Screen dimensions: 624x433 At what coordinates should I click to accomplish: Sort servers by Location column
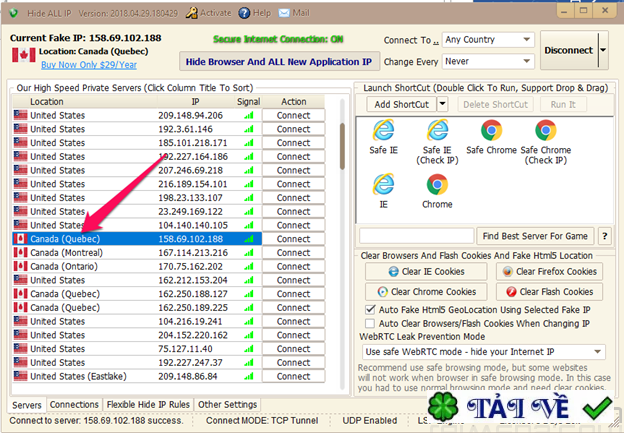(85, 101)
